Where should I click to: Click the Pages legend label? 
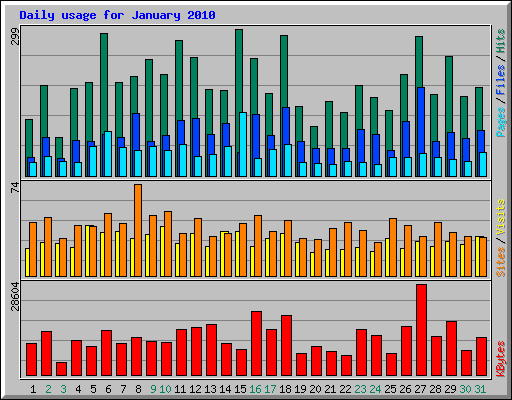coord(501,122)
